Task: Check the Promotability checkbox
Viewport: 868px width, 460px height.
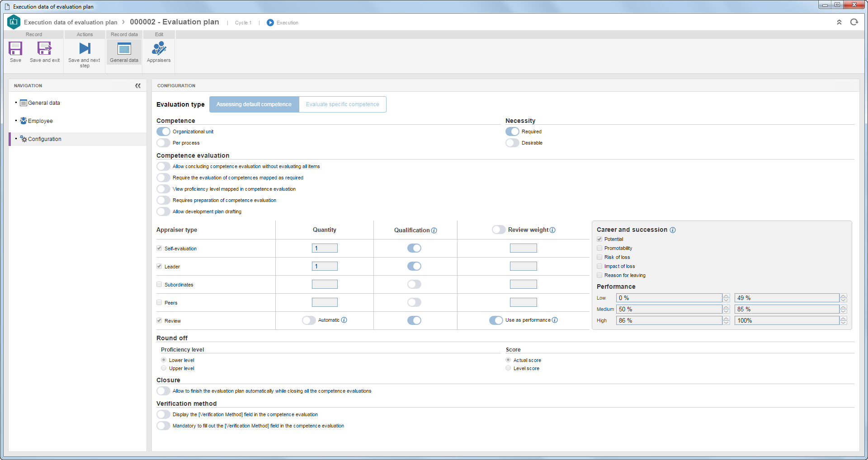Action: coord(599,248)
